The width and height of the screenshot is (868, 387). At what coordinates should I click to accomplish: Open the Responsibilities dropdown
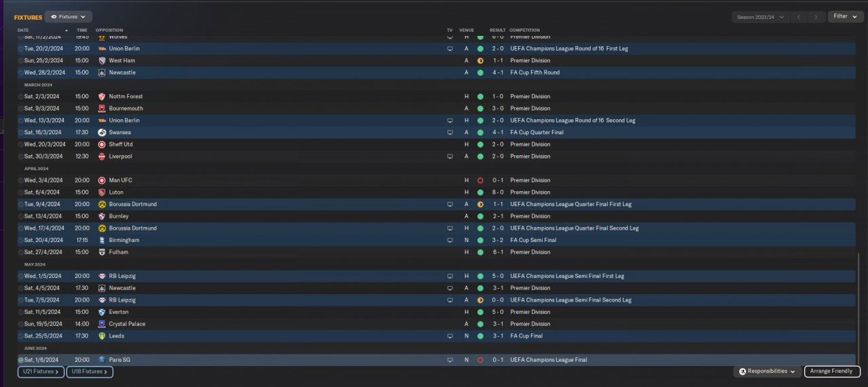[x=767, y=371]
